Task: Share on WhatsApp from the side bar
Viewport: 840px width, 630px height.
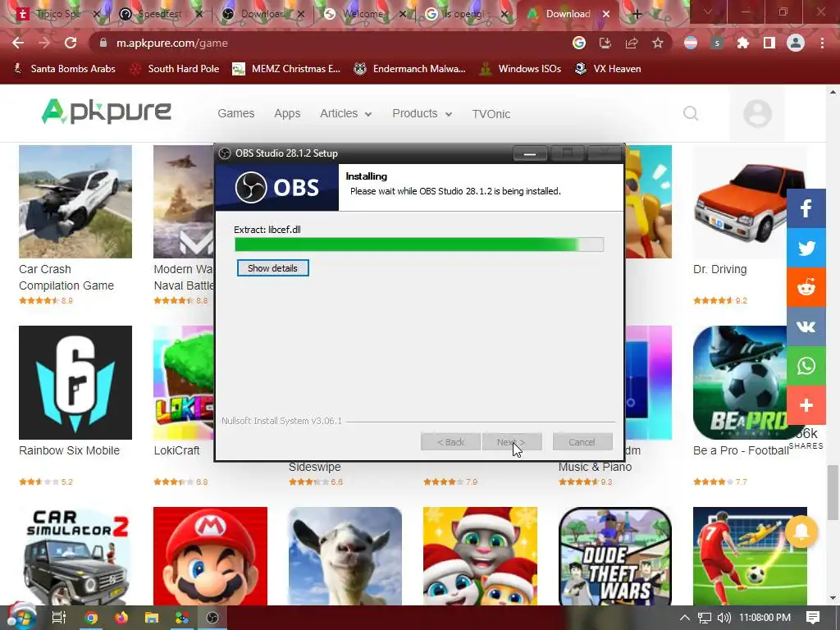Action: tap(806, 366)
